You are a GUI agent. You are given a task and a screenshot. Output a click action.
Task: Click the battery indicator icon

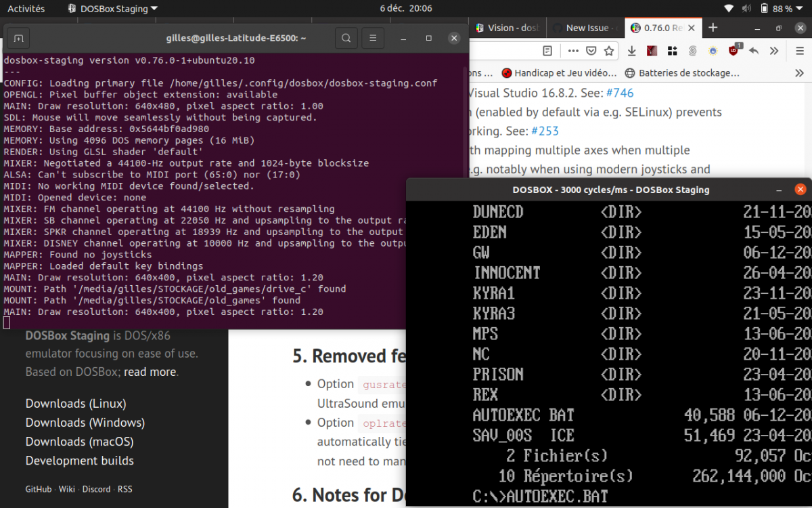pyautogui.click(x=765, y=9)
